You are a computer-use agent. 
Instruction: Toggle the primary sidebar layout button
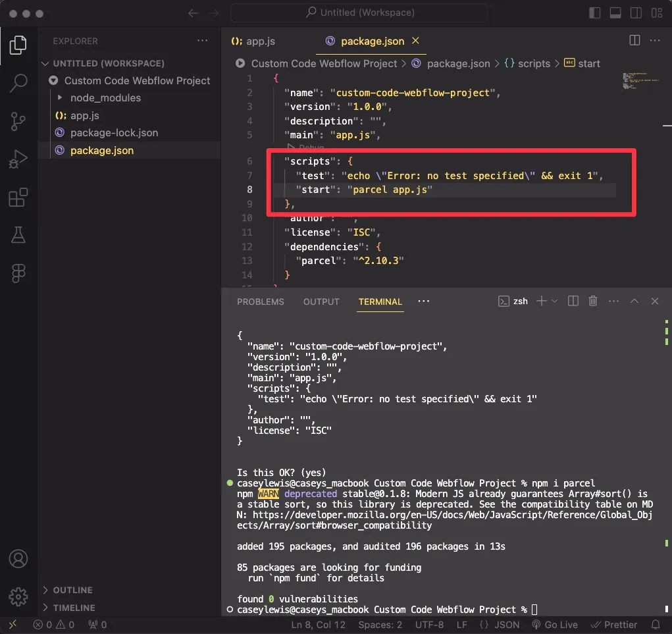[x=595, y=13]
